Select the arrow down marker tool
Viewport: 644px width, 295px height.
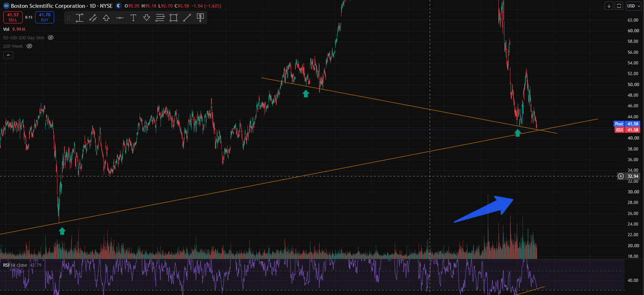[x=147, y=18]
